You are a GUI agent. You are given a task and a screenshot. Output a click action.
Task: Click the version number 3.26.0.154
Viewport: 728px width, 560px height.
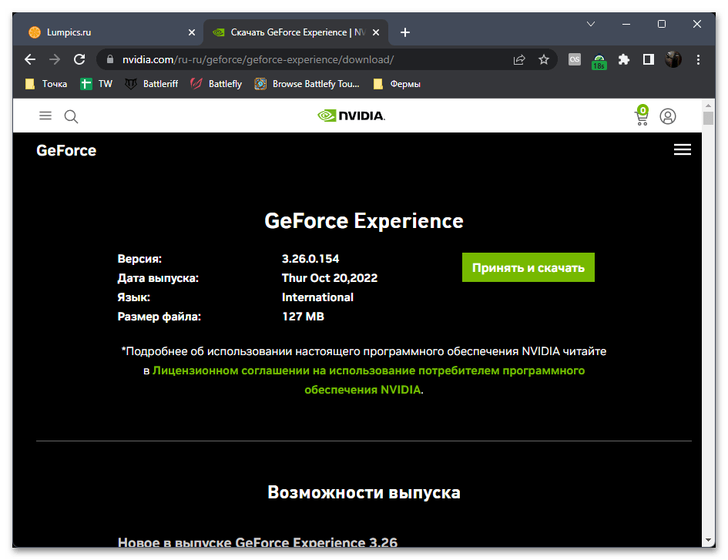point(310,259)
